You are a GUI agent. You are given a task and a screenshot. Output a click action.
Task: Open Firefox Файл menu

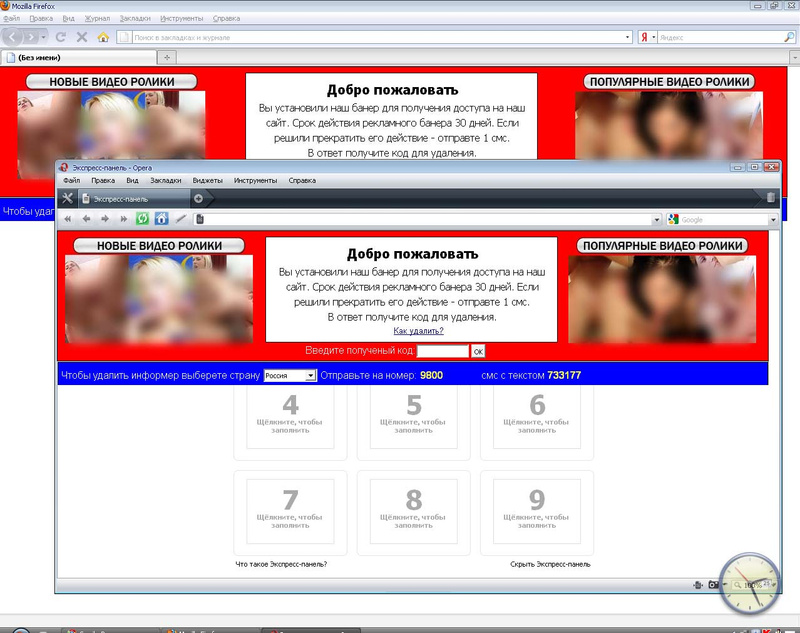pyautogui.click(x=11, y=18)
